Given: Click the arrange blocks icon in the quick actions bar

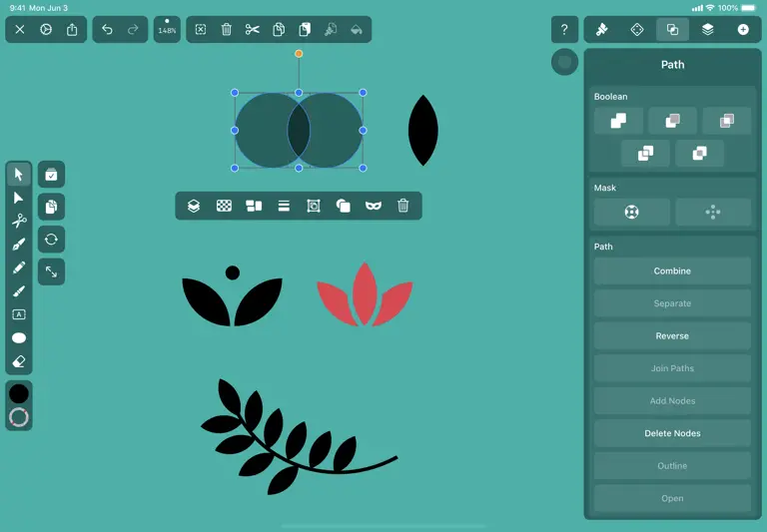Looking at the screenshot, I should tap(254, 206).
